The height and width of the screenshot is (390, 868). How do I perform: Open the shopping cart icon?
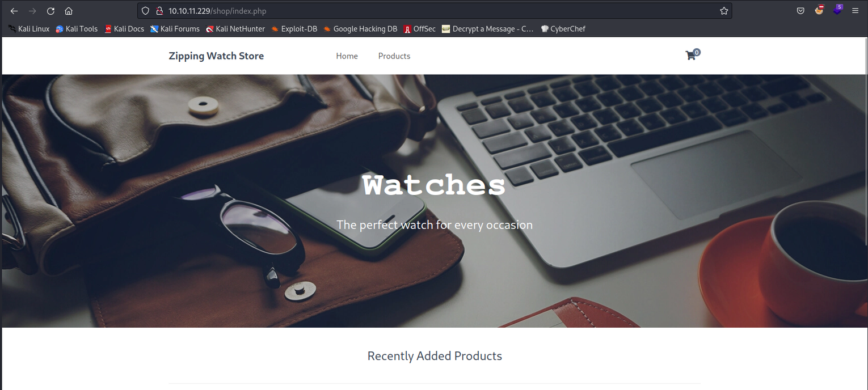[691, 55]
